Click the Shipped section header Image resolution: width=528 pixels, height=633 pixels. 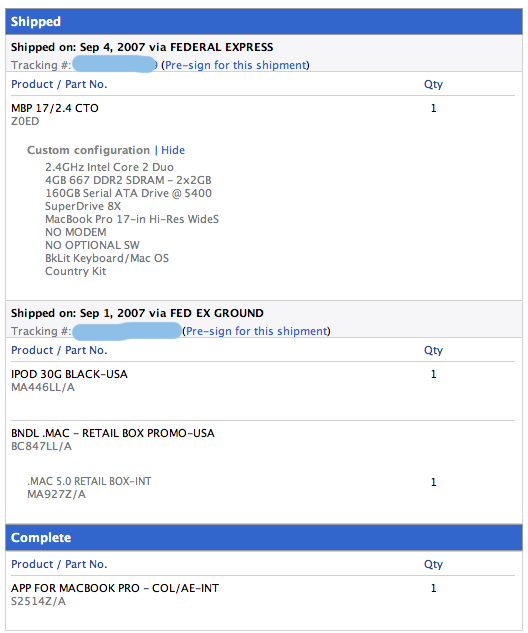pos(264,21)
